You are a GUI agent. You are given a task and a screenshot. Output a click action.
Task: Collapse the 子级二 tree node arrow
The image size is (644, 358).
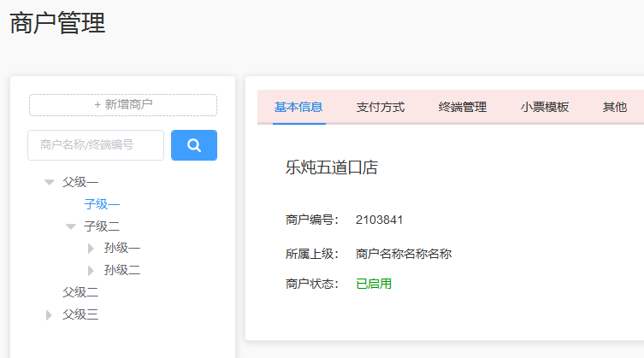tap(71, 226)
